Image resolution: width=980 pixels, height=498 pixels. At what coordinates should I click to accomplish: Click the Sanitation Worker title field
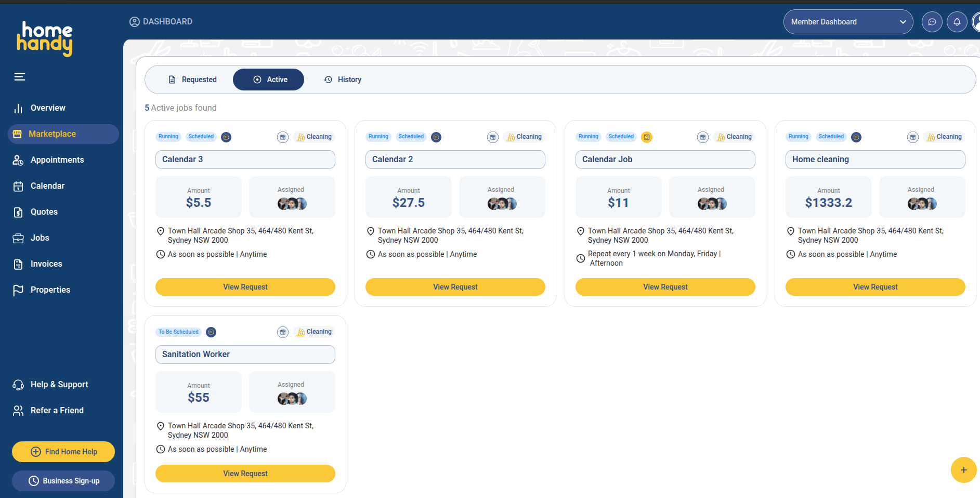click(245, 355)
